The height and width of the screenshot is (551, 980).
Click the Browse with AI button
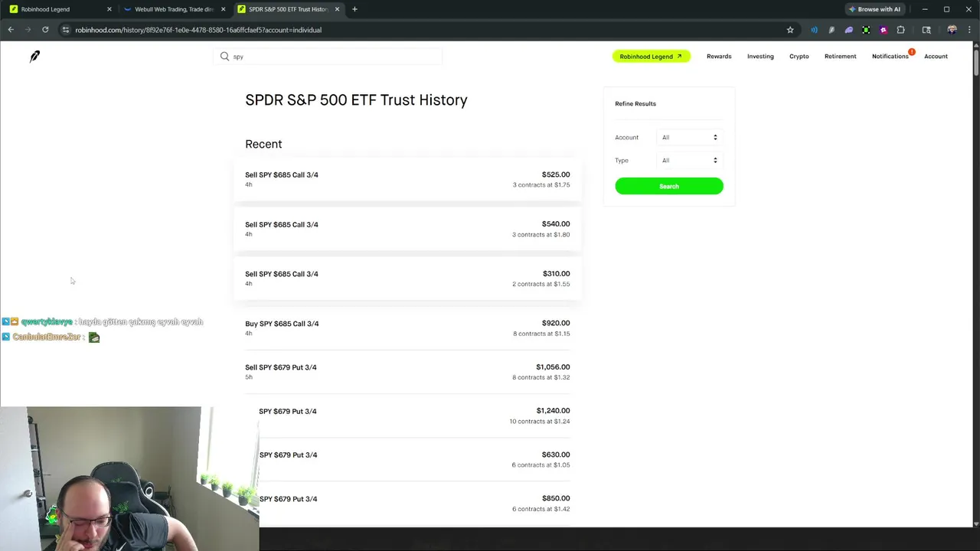pos(875,9)
